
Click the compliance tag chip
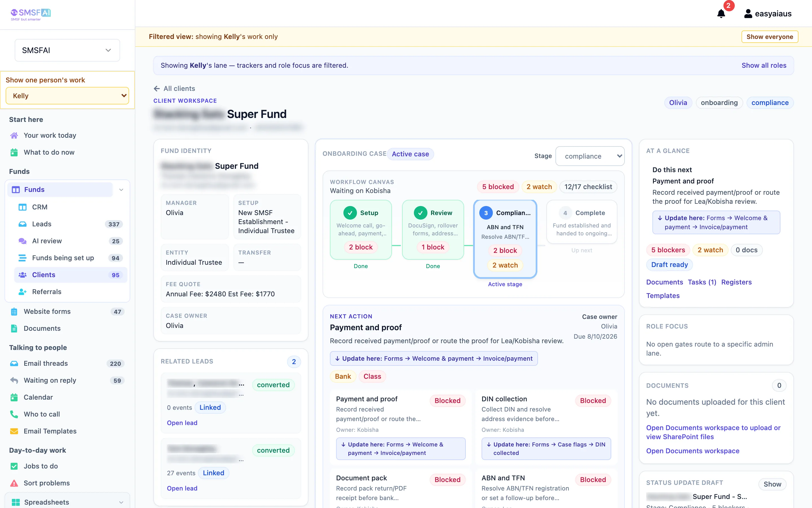(x=770, y=103)
